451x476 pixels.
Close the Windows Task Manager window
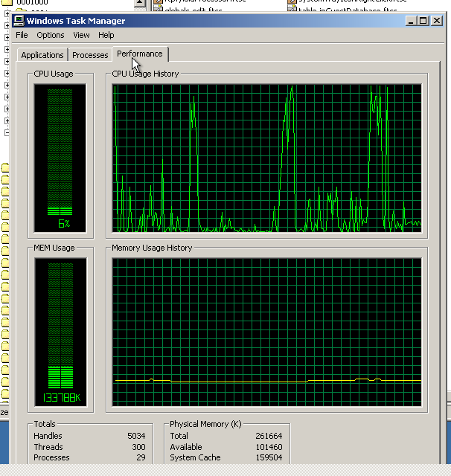pyautogui.click(x=439, y=21)
